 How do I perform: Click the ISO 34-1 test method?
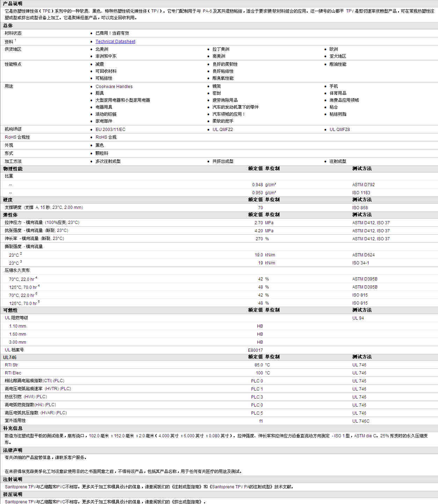(361, 263)
